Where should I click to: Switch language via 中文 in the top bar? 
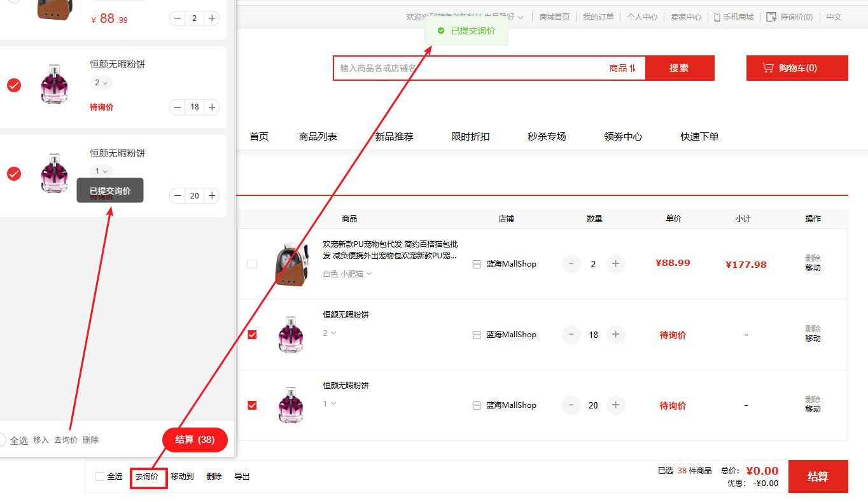tap(834, 17)
